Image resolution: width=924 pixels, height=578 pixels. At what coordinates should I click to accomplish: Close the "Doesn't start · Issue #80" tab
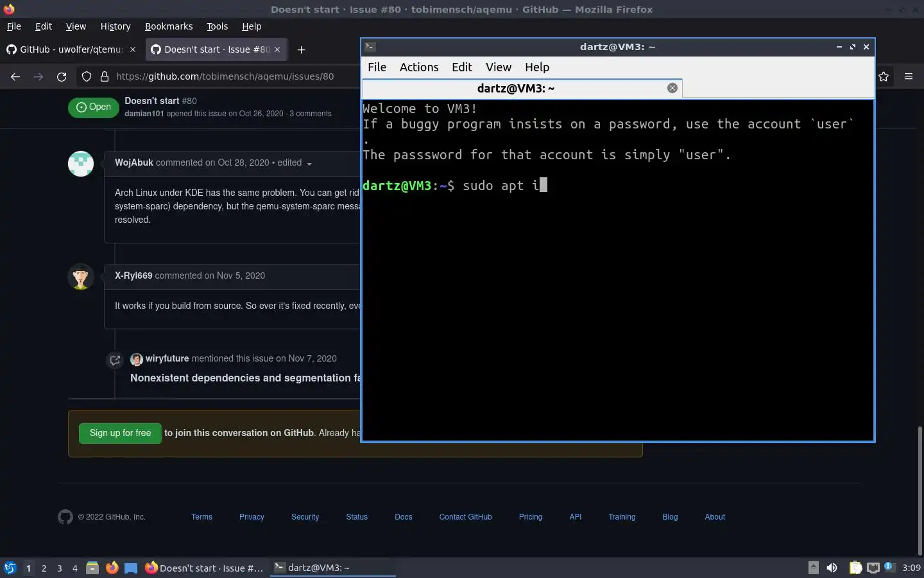pyautogui.click(x=277, y=49)
